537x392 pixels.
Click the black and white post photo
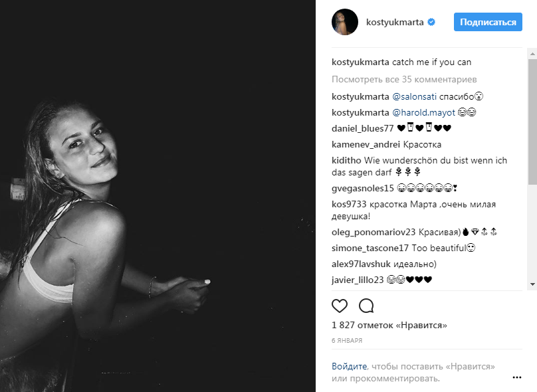(158, 196)
